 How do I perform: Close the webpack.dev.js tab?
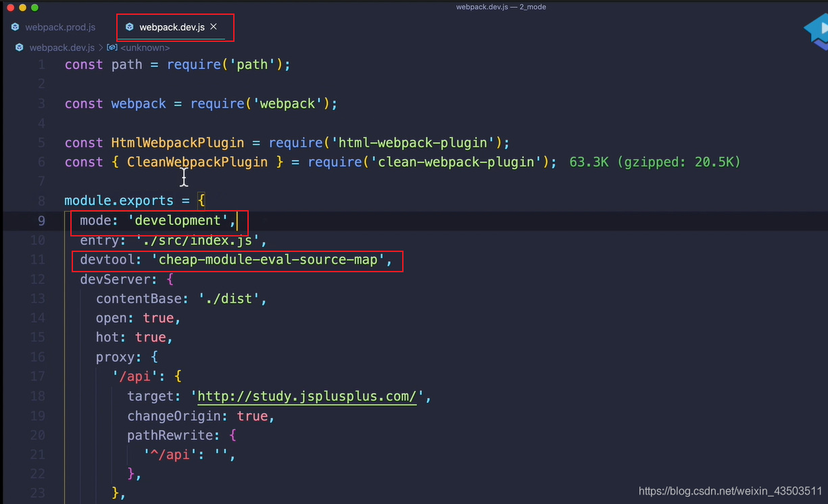(x=214, y=27)
